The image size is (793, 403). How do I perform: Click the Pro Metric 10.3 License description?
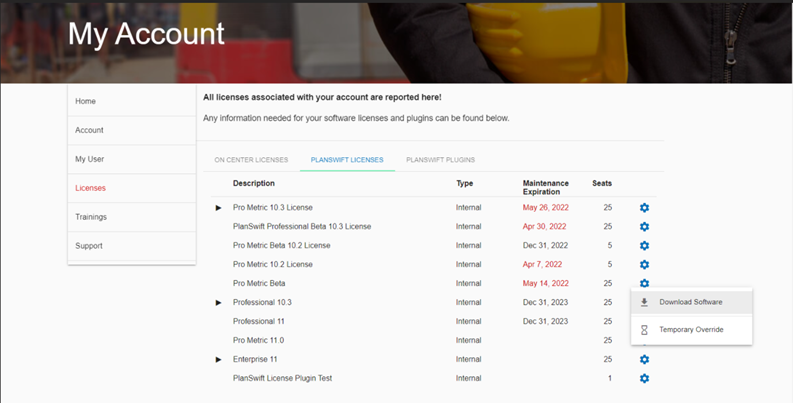273,208
